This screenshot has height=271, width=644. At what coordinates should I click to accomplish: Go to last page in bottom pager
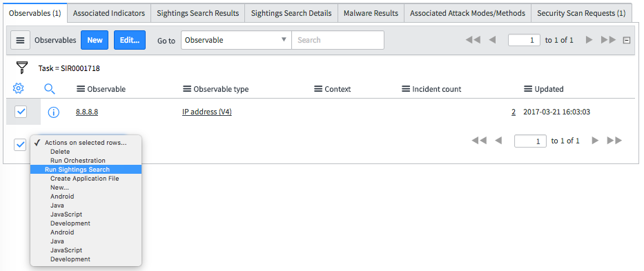tap(614, 141)
